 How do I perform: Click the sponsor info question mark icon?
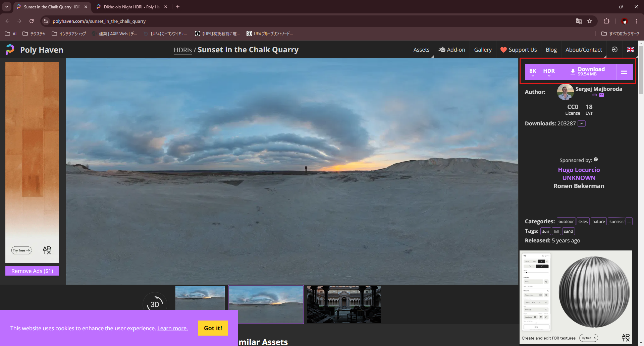[x=596, y=160]
